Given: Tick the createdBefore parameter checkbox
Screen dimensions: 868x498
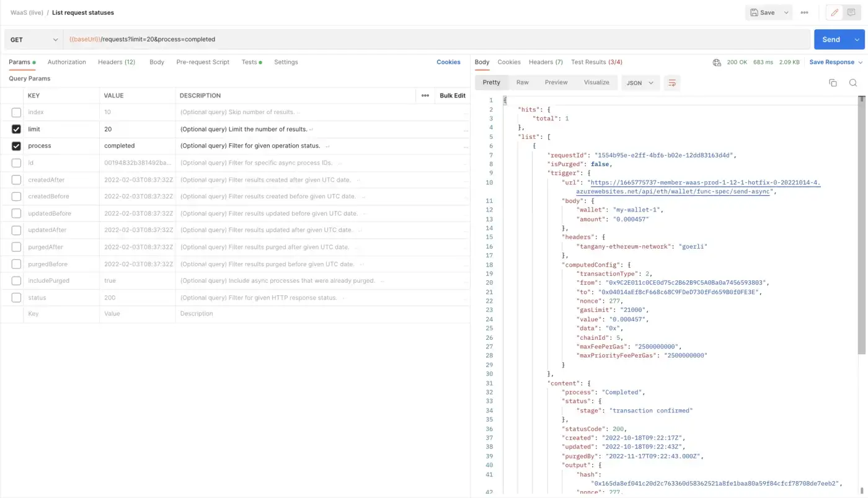Looking at the screenshot, I should pos(16,196).
